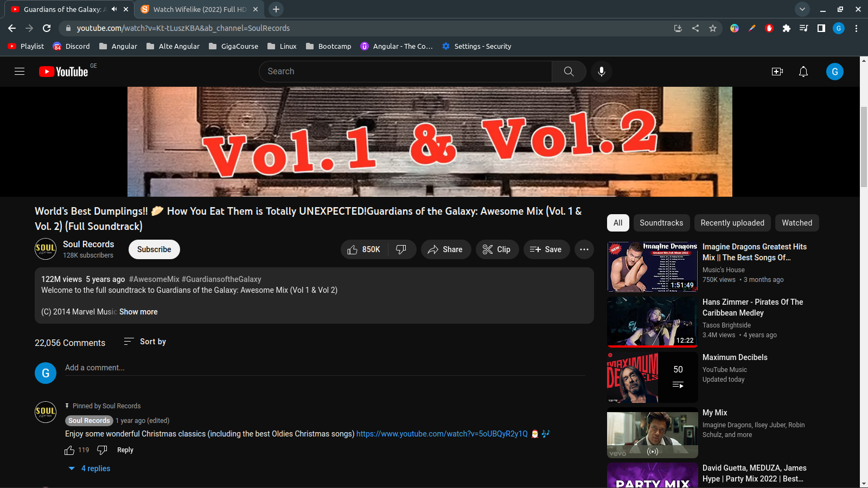The image size is (868, 488).
Task: Open the Christmas classics YouTube link
Action: coord(442,434)
